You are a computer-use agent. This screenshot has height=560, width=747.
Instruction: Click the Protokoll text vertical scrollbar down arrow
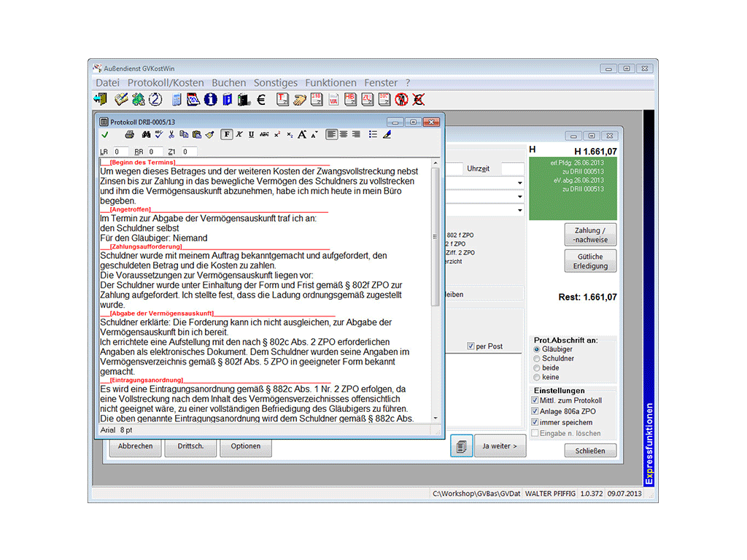(x=436, y=419)
